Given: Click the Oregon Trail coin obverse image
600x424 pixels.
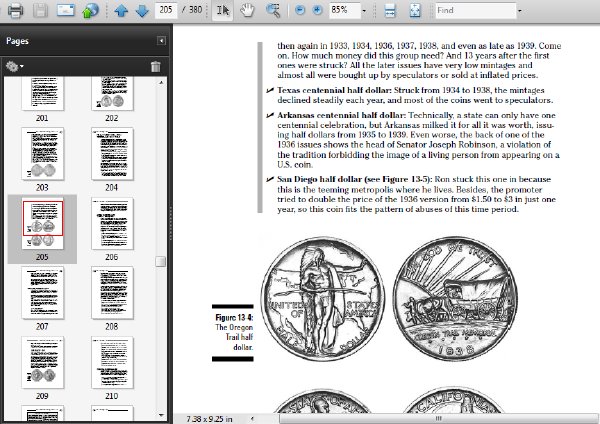Looking at the screenshot, I should pyautogui.click(x=323, y=298).
